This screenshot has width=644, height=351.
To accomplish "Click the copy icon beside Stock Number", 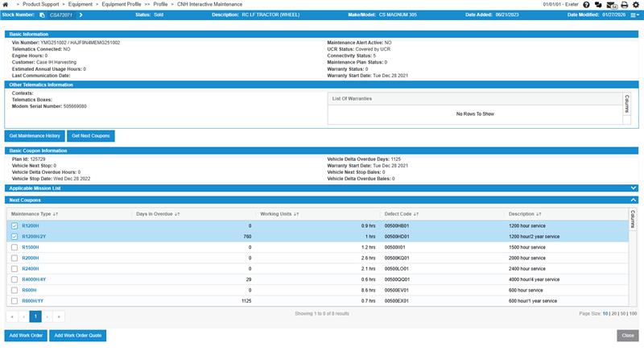I will (x=43, y=14).
